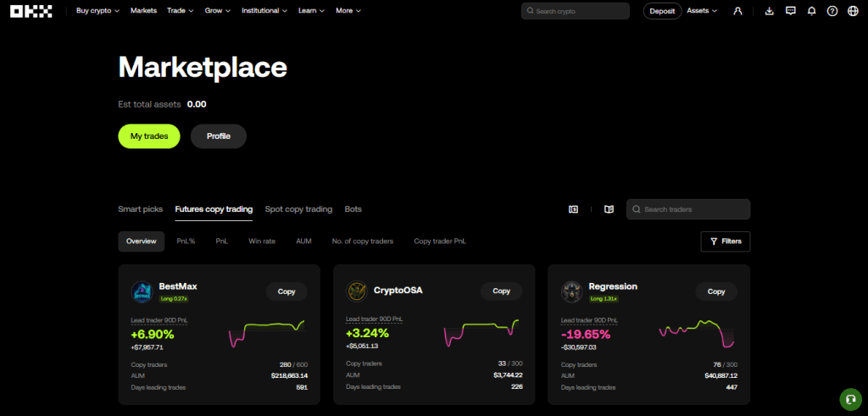Expand the Grow dropdown menu
The height and width of the screenshot is (416, 868).
[218, 10]
